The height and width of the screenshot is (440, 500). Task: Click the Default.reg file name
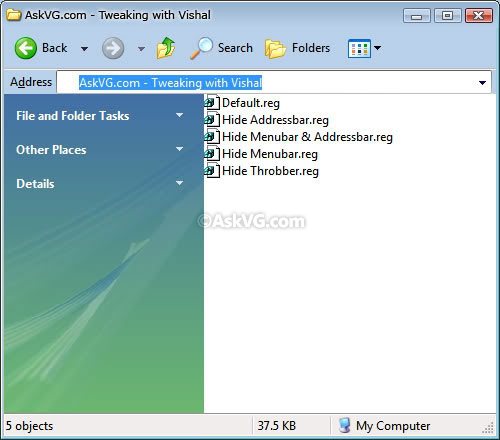click(x=251, y=103)
